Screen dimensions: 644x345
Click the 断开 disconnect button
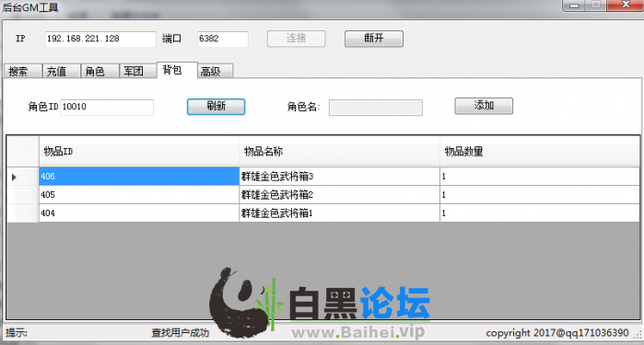point(374,39)
